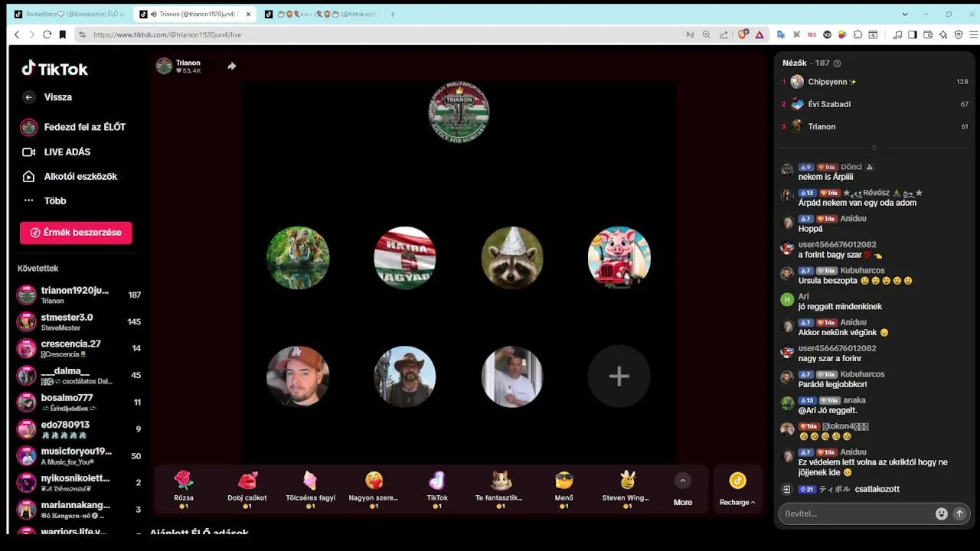The width and height of the screenshot is (980, 551).
Task: Click the cowboy hat man guest avatar
Action: pyautogui.click(x=405, y=376)
